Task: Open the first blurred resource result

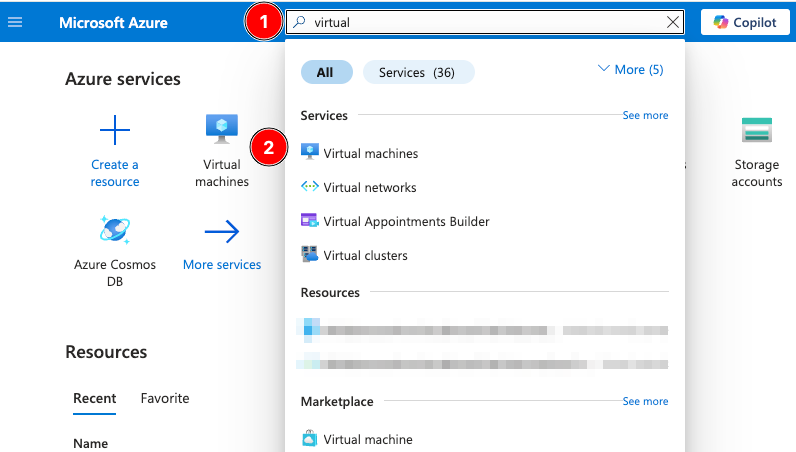Action: (x=482, y=330)
